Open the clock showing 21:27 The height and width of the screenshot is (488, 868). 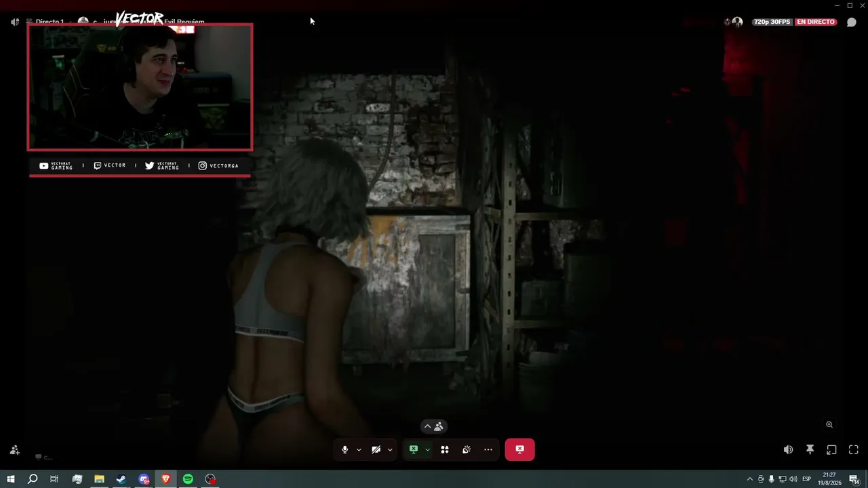pyautogui.click(x=829, y=479)
